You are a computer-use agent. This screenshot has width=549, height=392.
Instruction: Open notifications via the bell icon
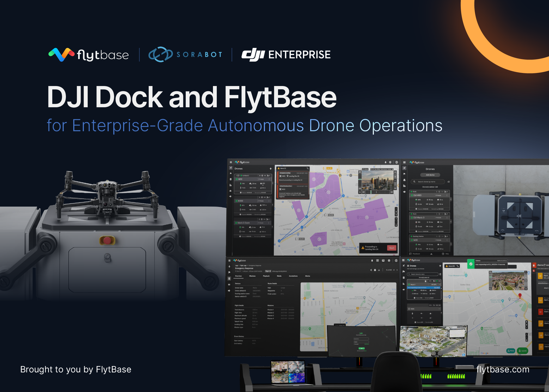click(x=385, y=162)
